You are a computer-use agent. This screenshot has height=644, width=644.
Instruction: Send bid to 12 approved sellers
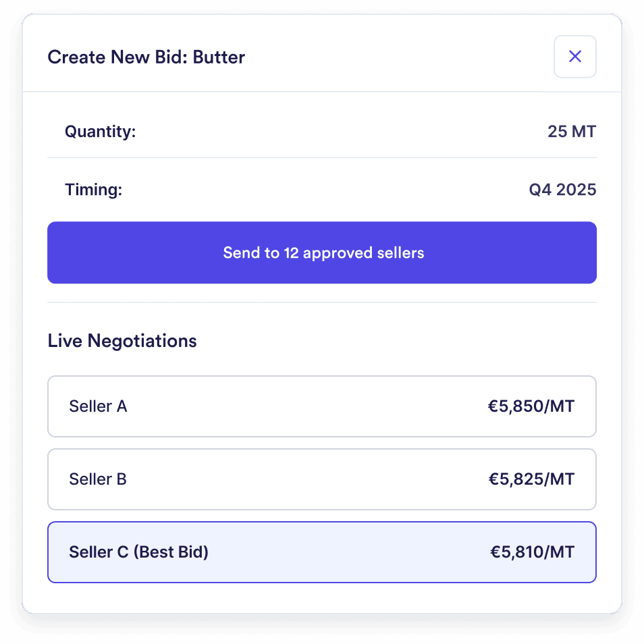click(x=322, y=252)
